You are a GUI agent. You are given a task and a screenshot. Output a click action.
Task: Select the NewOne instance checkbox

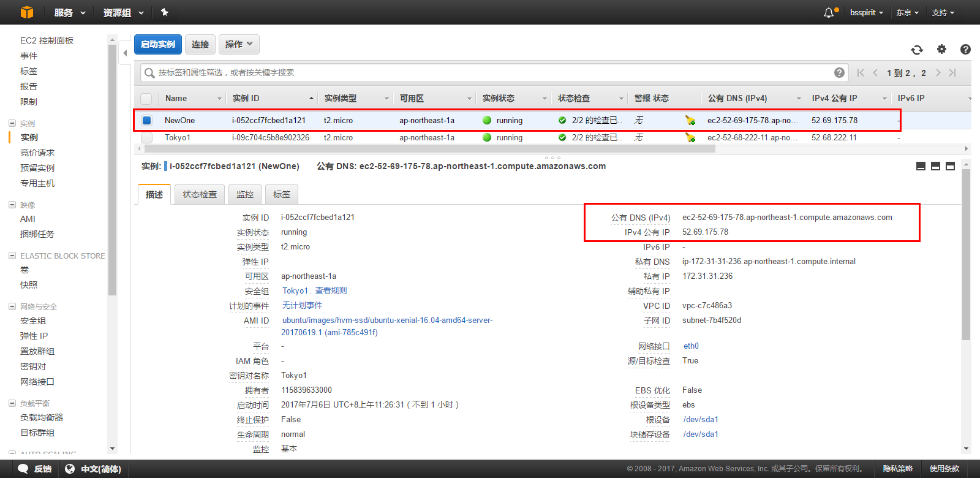[146, 120]
